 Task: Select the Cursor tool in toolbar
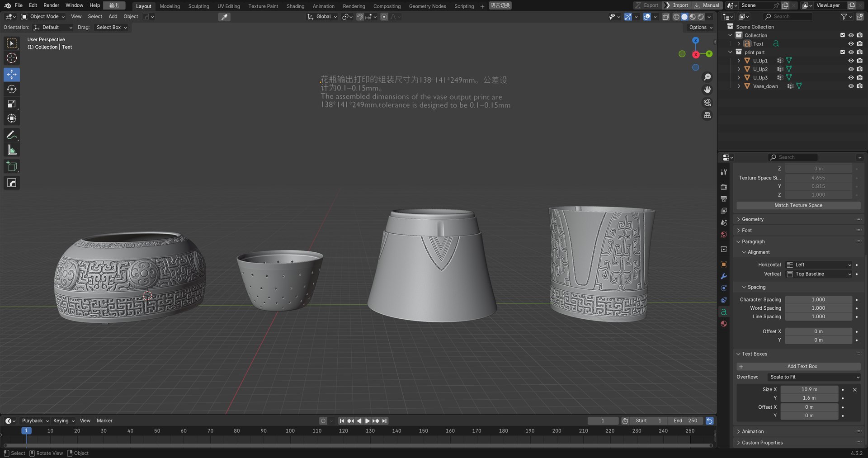(12, 58)
